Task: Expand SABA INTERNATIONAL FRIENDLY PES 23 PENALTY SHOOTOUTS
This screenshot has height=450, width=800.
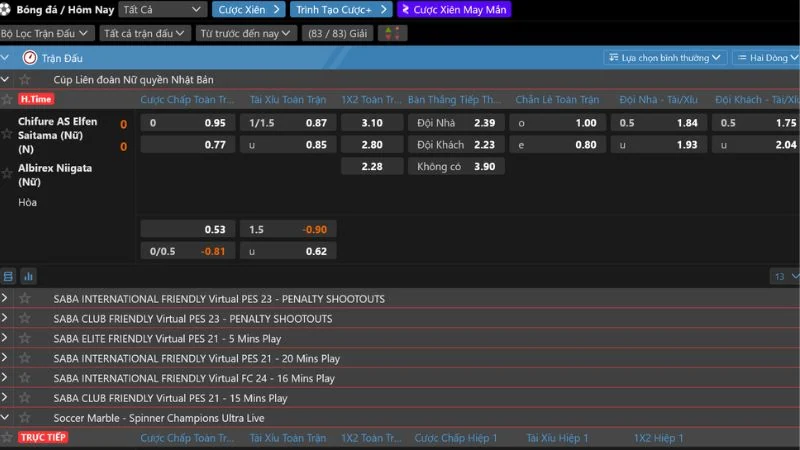Action: (5, 298)
